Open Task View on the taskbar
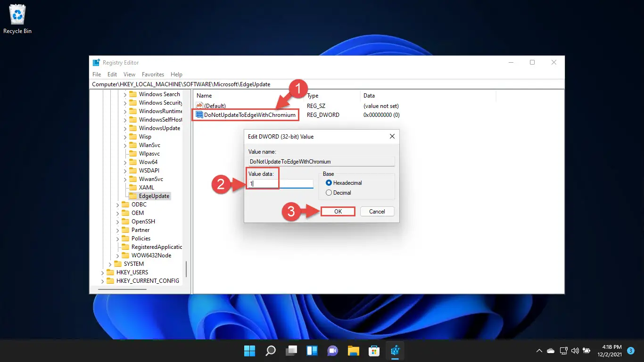 click(291, 351)
